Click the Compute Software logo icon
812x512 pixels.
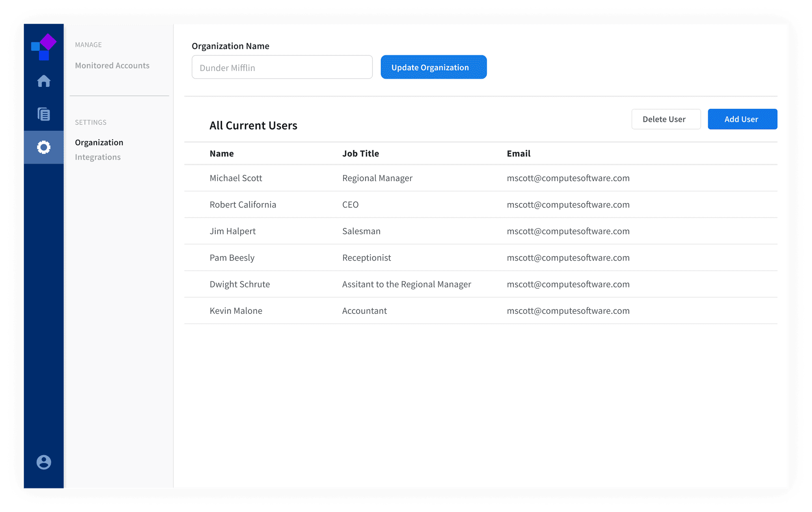(x=43, y=47)
